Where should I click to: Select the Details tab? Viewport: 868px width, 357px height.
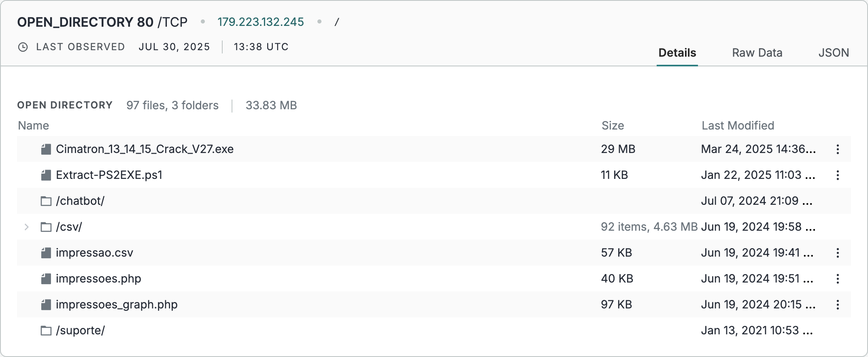pos(677,53)
